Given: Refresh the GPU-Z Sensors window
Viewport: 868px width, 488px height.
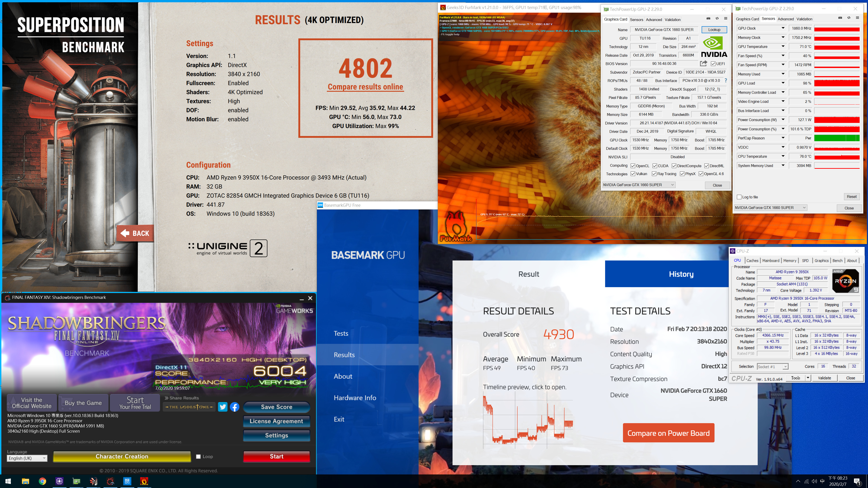Looking at the screenshot, I should (849, 18).
